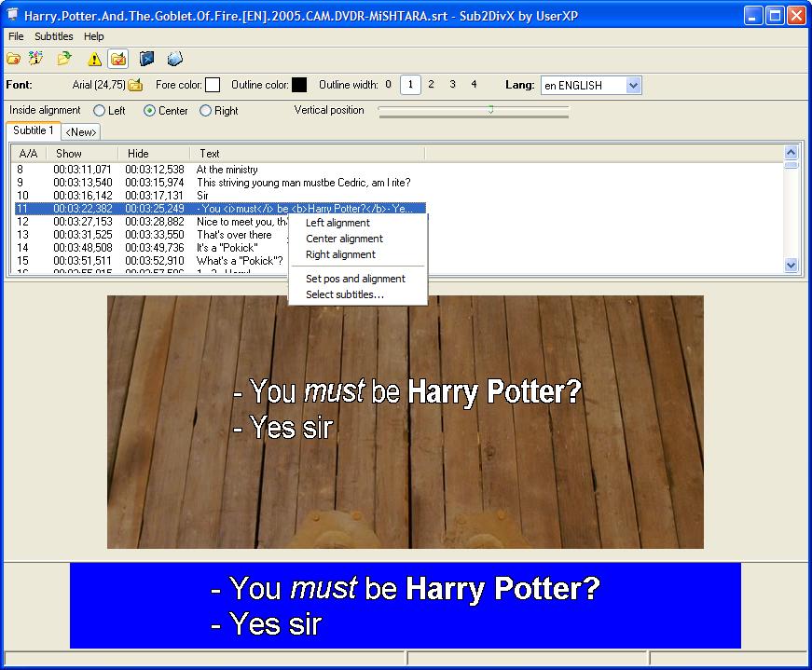Open the File menu

tap(16, 36)
